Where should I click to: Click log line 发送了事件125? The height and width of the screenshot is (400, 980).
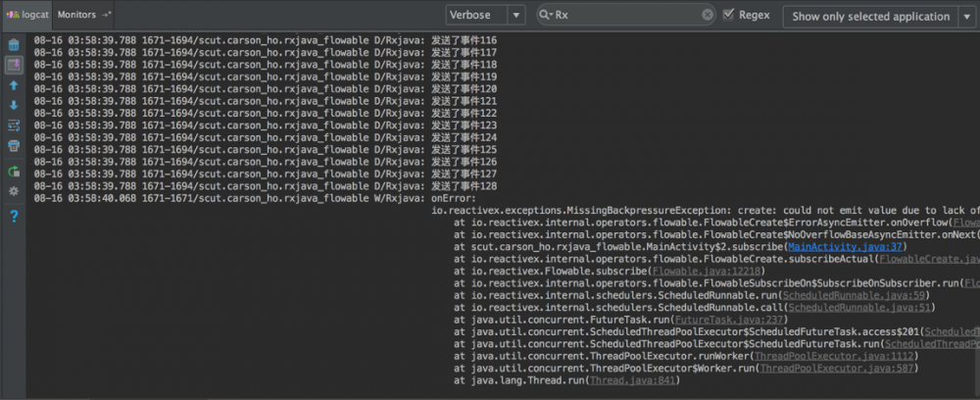pyautogui.click(x=266, y=150)
